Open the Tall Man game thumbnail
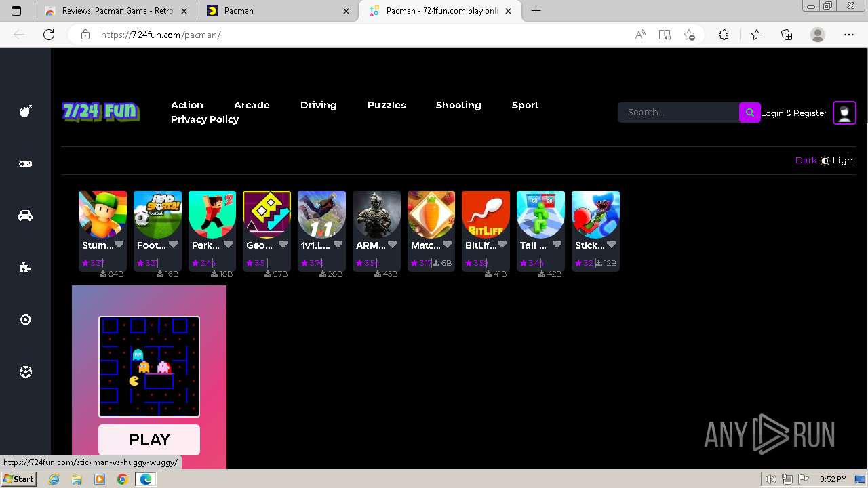The width and height of the screenshot is (868, 488). pos(541,215)
